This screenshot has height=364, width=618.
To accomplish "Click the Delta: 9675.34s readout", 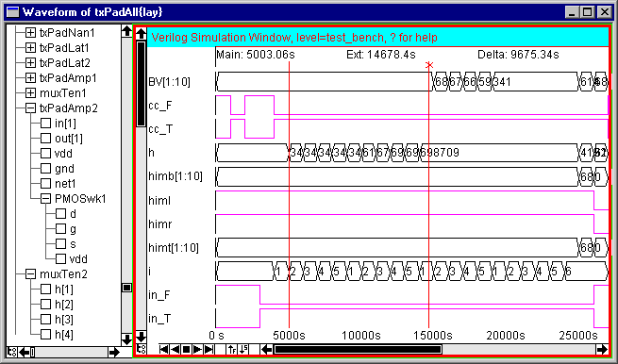I will 518,55.
